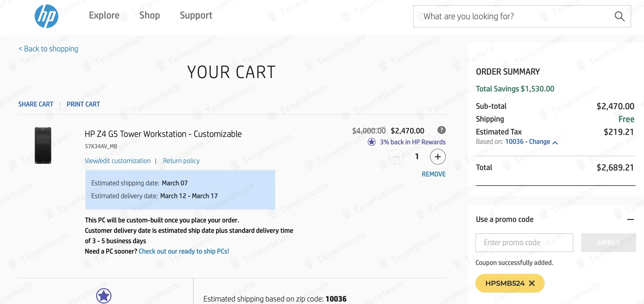Open the Shop menu

point(150,16)
